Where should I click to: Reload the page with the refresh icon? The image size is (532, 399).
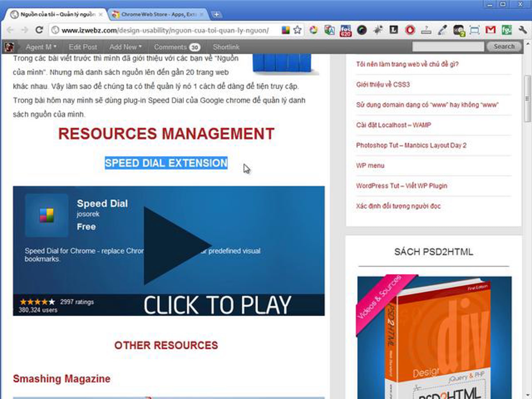tap(39, 30)
